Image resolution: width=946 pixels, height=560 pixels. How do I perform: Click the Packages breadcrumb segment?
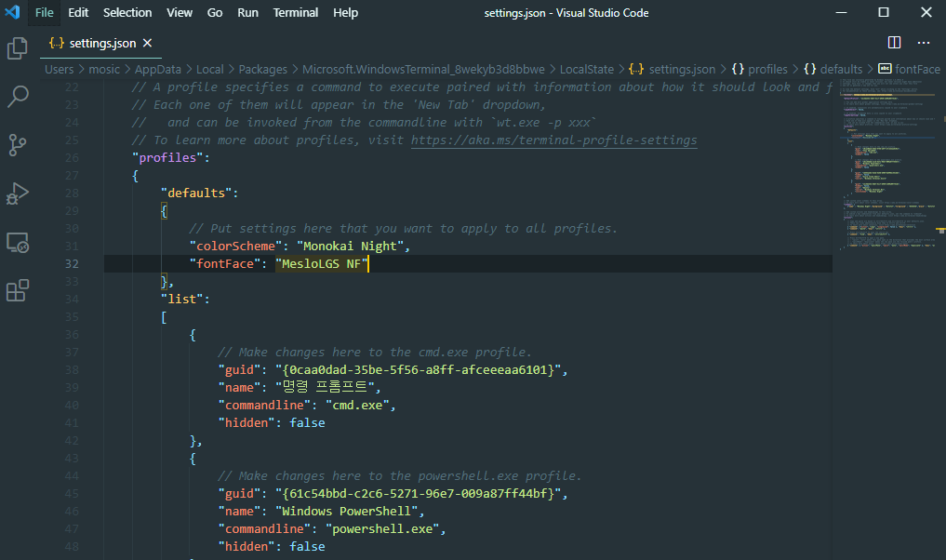[262, 70]
